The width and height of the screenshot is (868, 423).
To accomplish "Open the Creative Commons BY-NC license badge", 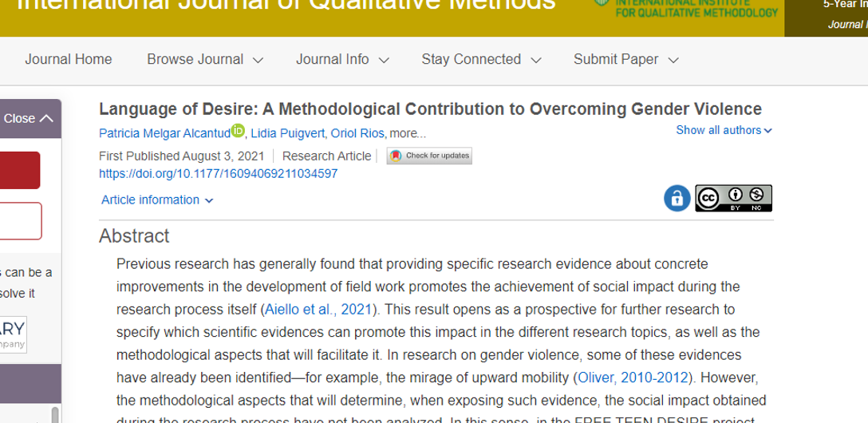I will click(x=733, y=198).
